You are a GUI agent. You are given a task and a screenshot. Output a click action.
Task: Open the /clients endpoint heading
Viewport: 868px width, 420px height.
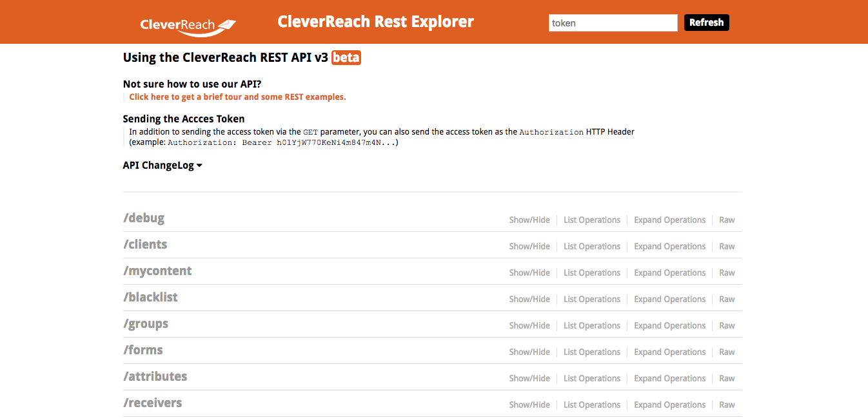(145, 244)
